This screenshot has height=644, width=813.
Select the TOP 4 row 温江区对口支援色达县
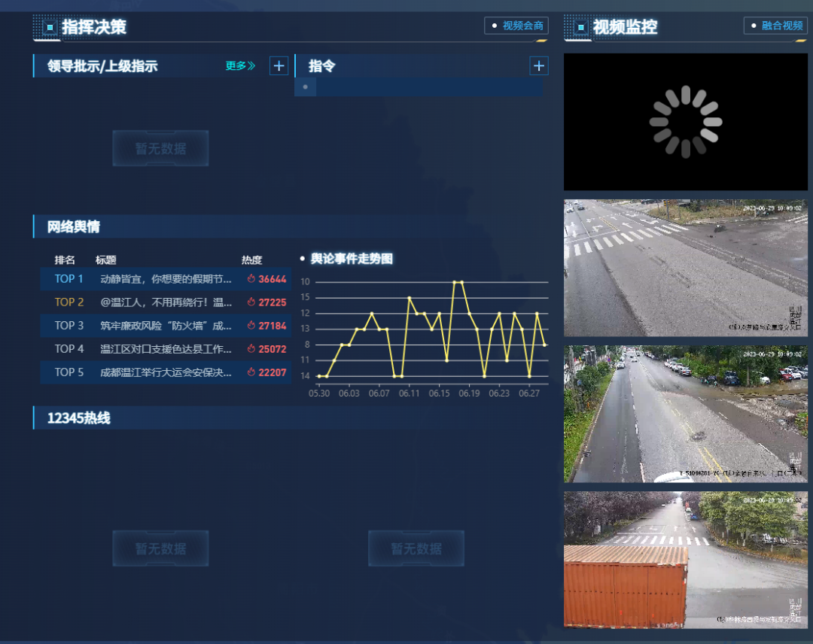pos(166,349)
